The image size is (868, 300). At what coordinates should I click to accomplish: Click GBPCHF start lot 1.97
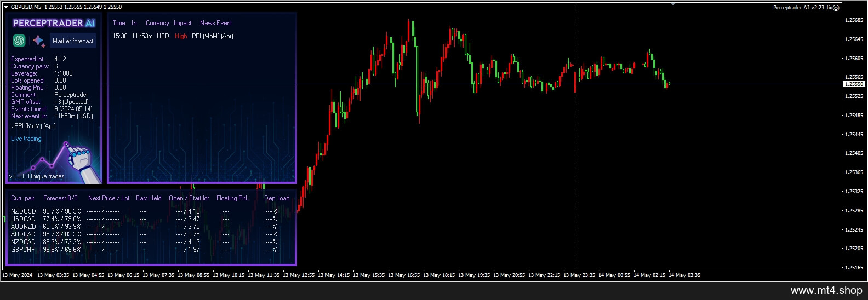(194, 250)
